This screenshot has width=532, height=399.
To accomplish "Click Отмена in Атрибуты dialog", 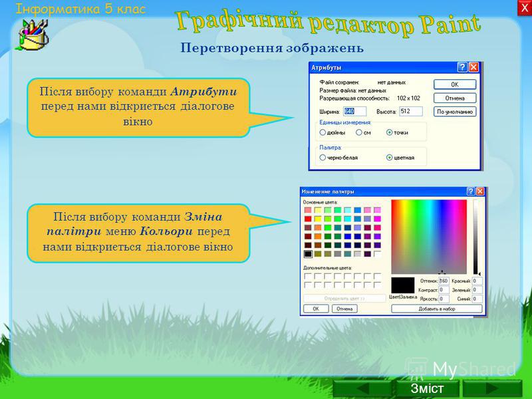I will coord(455,98).
